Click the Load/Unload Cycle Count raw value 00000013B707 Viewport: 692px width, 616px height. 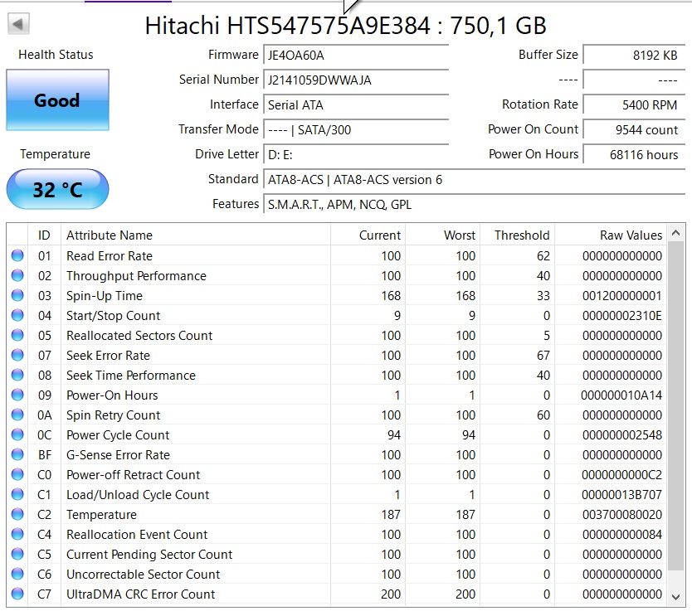tap(621, 495)
